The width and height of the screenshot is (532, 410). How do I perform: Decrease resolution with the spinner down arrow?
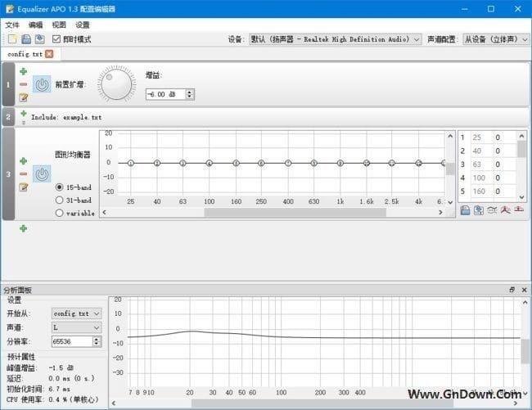point(97,344)
